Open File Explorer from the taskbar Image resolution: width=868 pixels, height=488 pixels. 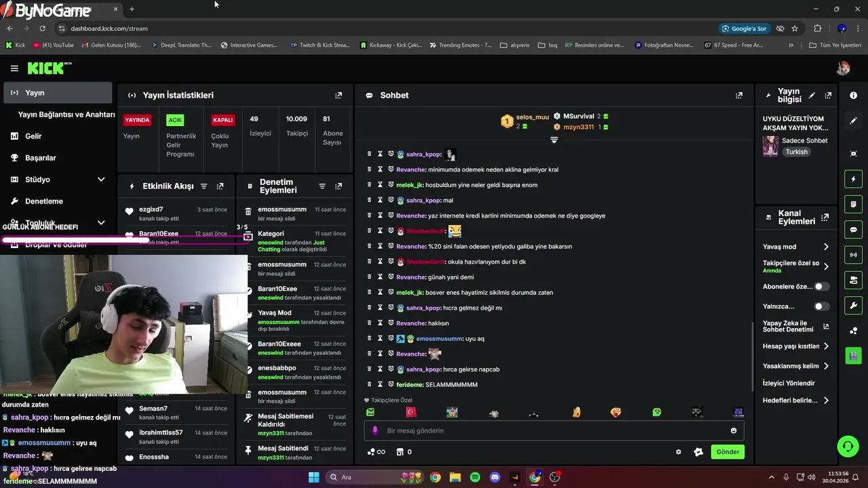click(455, 477)
